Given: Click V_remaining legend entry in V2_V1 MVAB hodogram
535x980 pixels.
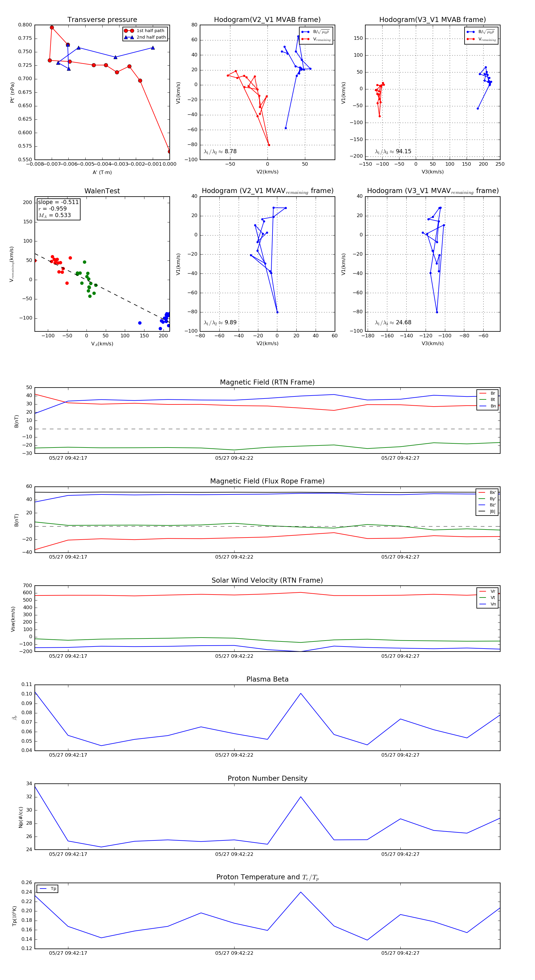Looking at the screenshot, I should tap(316, 39).
